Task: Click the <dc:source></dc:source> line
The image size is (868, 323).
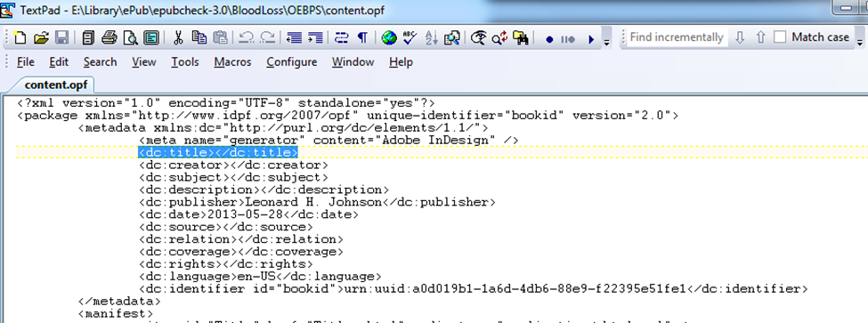Action: tap(226, 227)
